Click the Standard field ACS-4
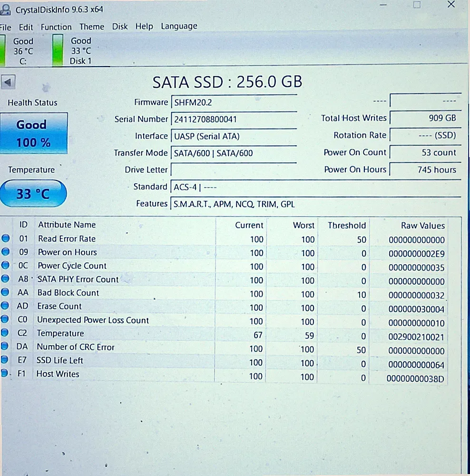The width and height of the screenshot is (470, 476). (315, 187)
